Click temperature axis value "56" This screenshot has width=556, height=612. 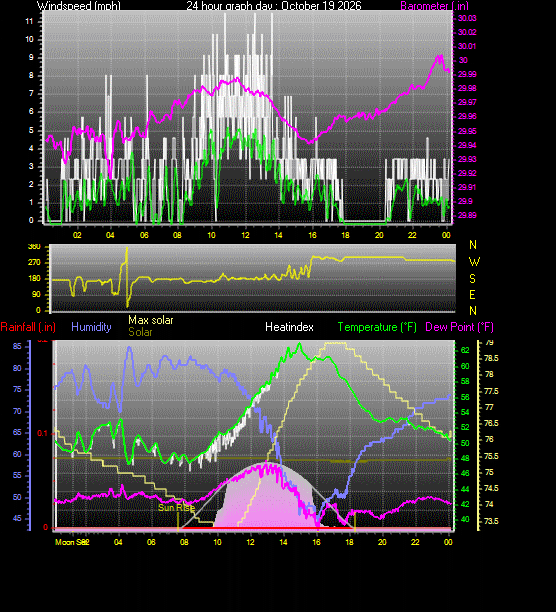click(x=465, y=397)
